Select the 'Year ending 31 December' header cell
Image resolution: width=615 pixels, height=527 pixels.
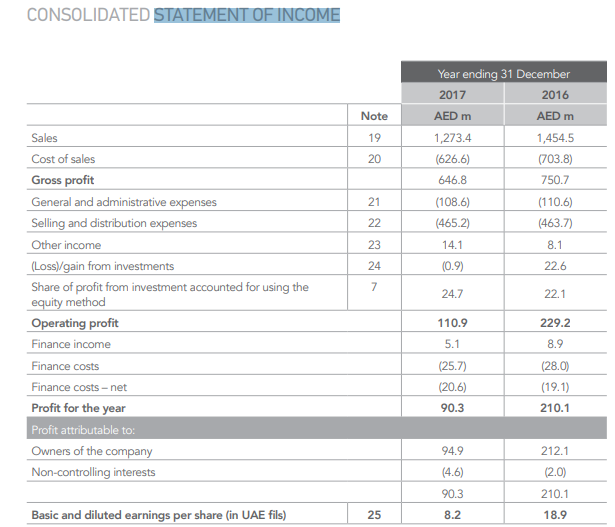pyautogui.click(x=503, y=74)
